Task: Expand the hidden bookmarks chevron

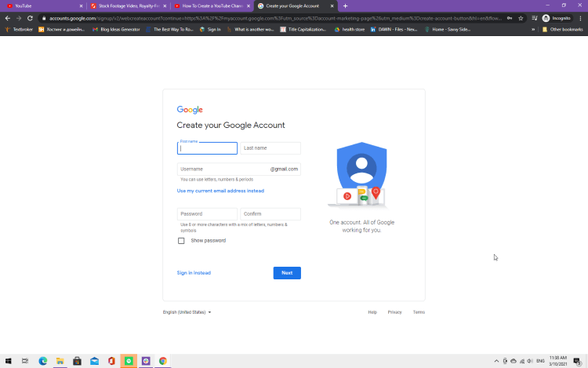Action: [533, 29]
